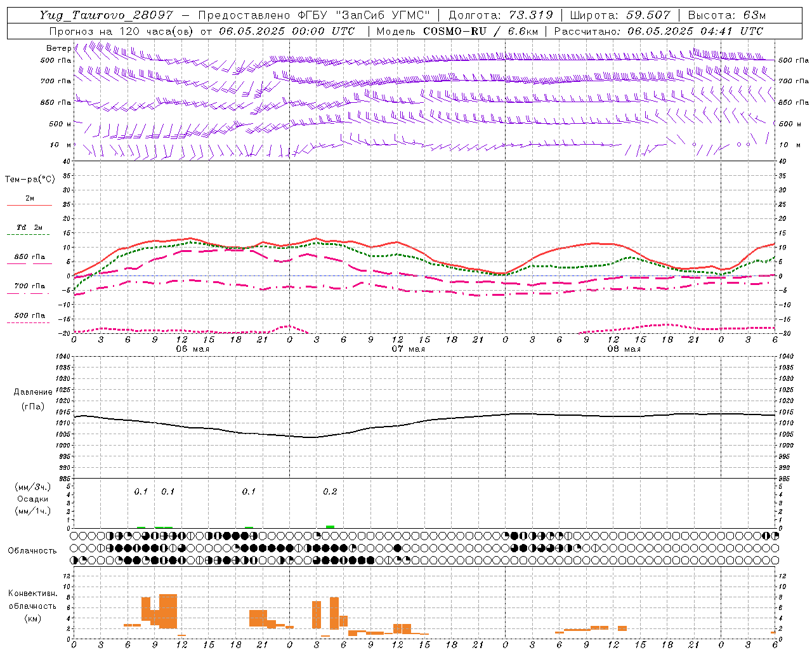Click the Широта: 59.507 value
Screen dimensions: 812x650
point(620,15)
